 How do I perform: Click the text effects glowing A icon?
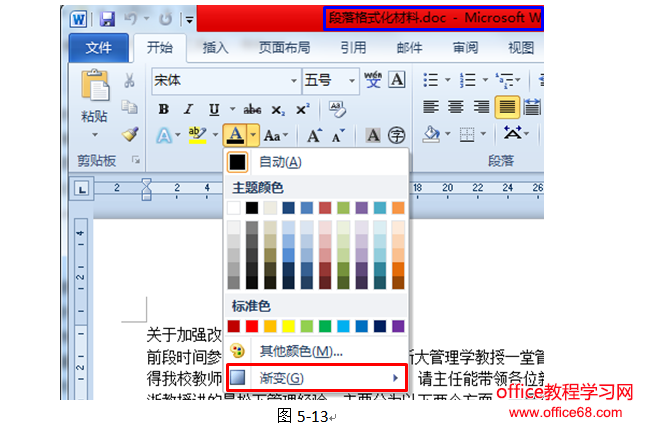click(164, 136)
